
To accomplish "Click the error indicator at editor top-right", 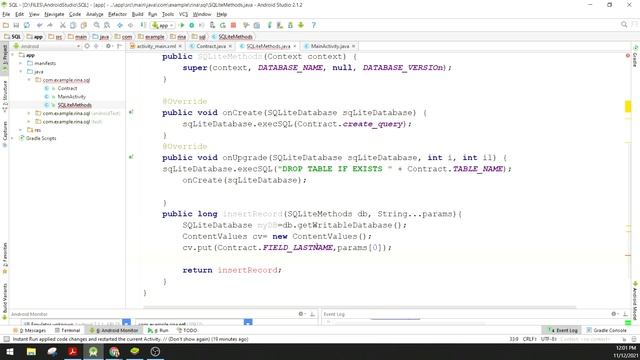I will [628, 55].
